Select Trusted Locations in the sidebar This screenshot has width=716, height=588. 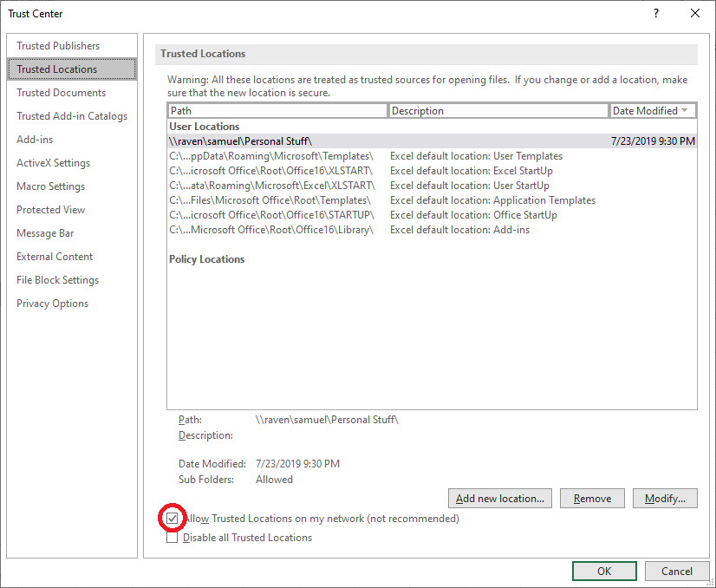[72, 69]
